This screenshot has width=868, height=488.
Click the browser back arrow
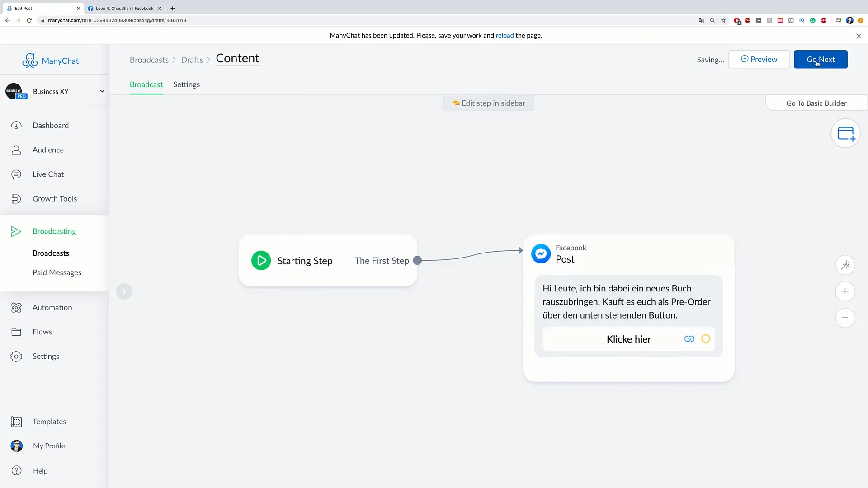(x=7, y=20)
